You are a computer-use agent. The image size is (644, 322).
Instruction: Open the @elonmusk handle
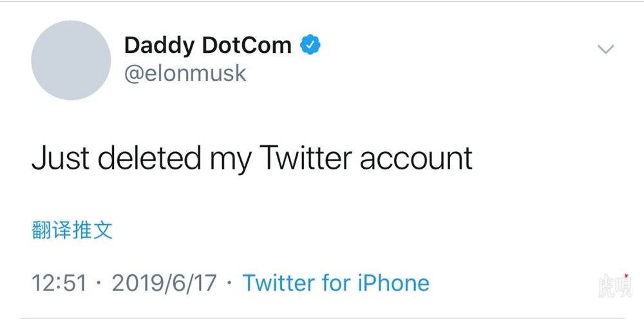point(185,73)
